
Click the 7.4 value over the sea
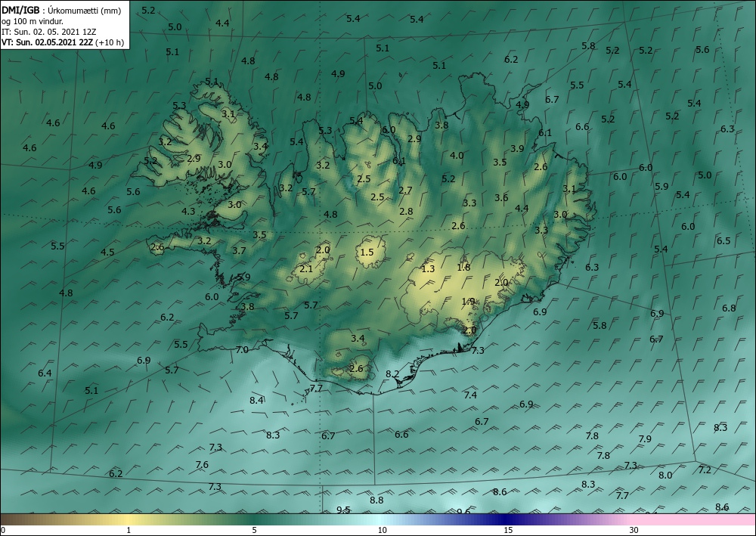[470, 395]
